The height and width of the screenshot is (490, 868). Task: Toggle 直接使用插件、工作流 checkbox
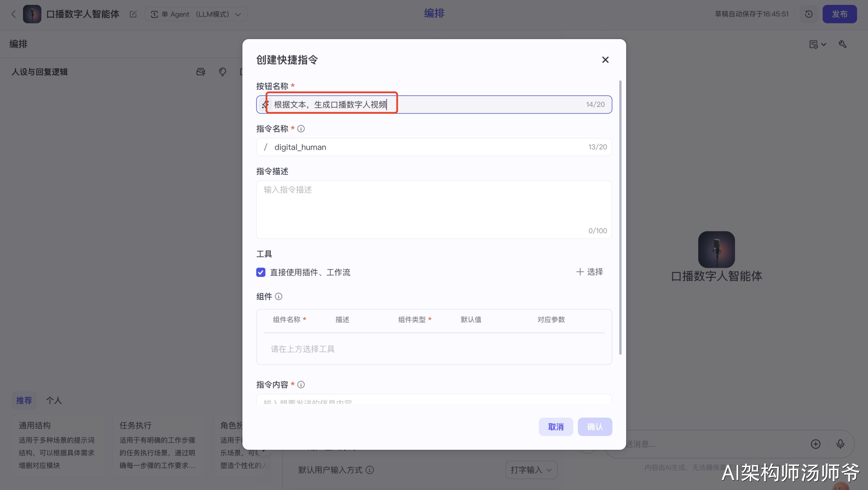pyautogui.click(x=261, y=273)
